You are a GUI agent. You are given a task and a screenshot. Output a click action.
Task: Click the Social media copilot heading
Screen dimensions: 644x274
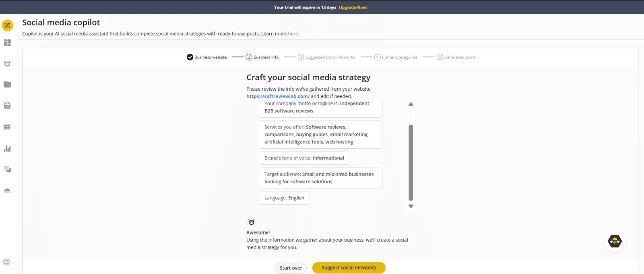pos(61,23)
